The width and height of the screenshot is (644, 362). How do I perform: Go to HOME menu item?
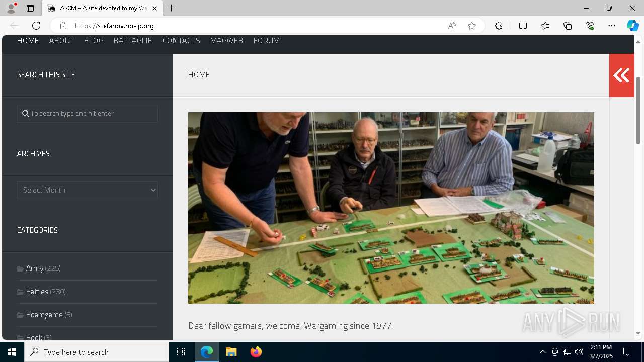coord(28,41)
